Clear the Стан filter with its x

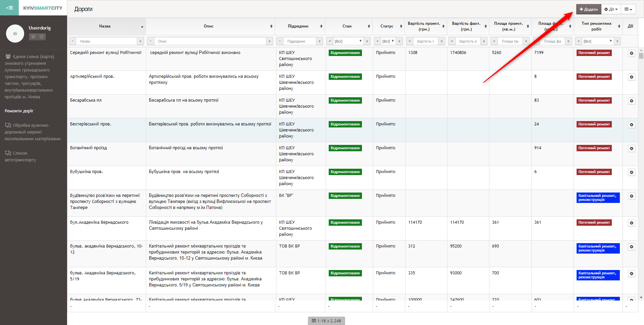pos(367,41)
